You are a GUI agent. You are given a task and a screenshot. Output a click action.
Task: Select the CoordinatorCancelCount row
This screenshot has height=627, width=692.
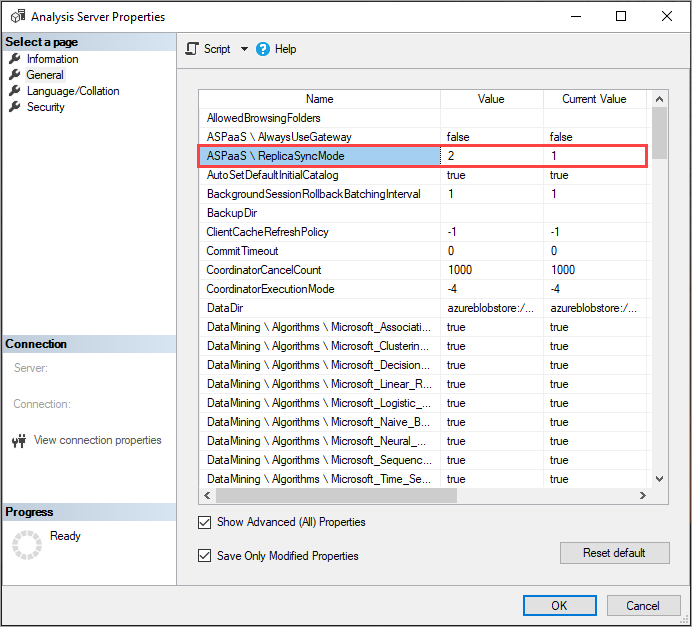click(x=422, y=270)
